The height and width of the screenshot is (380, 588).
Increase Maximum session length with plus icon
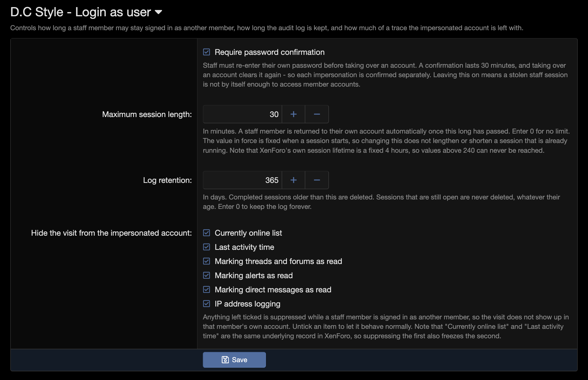coord(293,114)
